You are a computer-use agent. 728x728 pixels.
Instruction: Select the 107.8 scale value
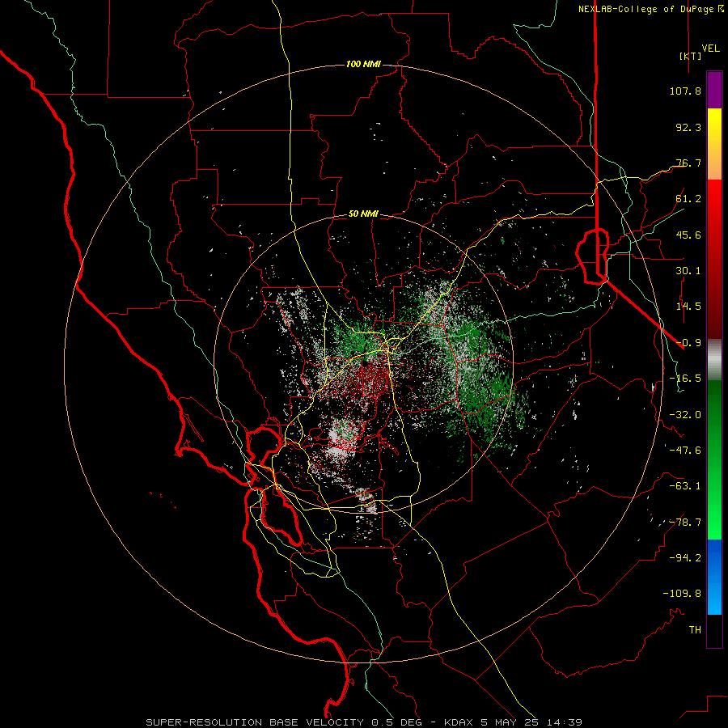[x=685, y=91]
